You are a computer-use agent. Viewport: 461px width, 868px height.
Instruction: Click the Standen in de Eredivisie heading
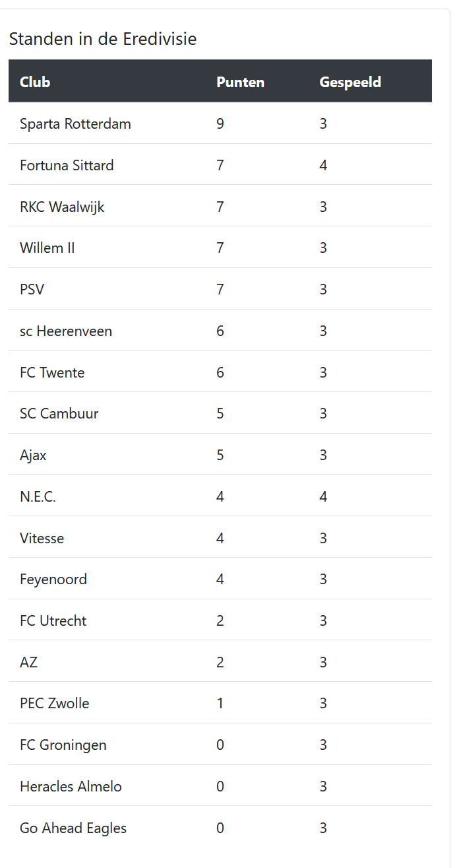[103, 39]
